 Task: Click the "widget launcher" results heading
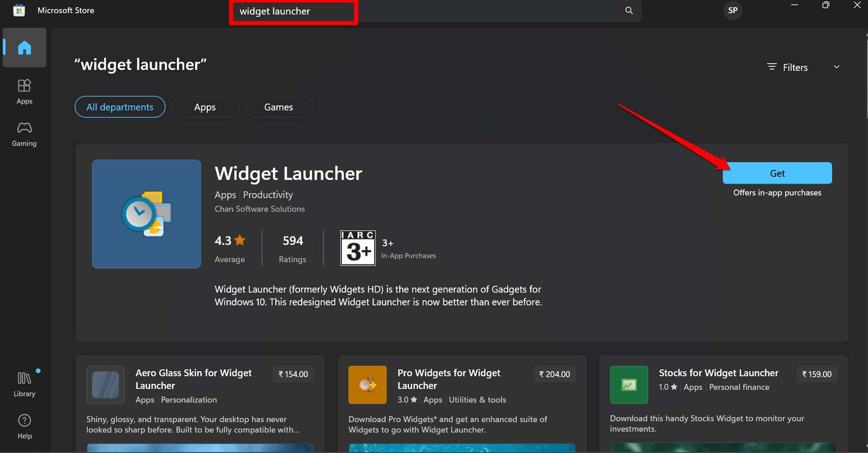pyautogui.click(x=141, y=65)
